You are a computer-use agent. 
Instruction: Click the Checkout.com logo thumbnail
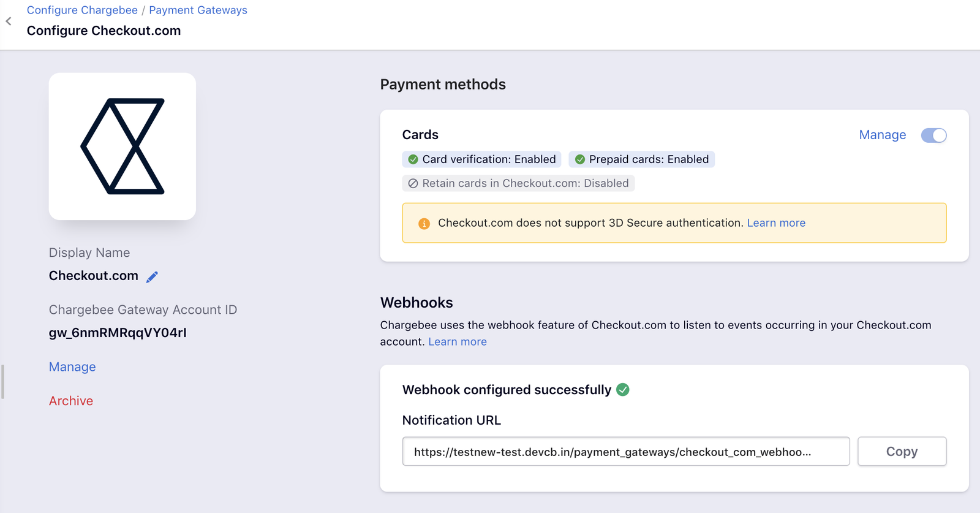pos(123,146)
